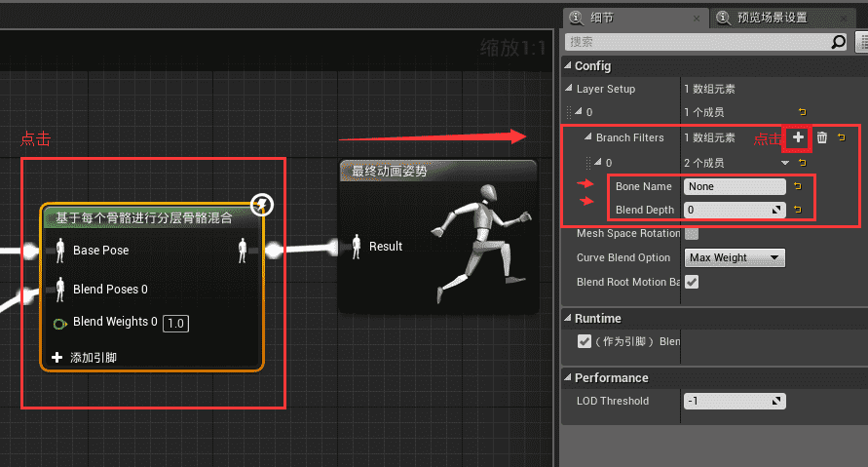Select the 细节 details tab

(602, 17)
